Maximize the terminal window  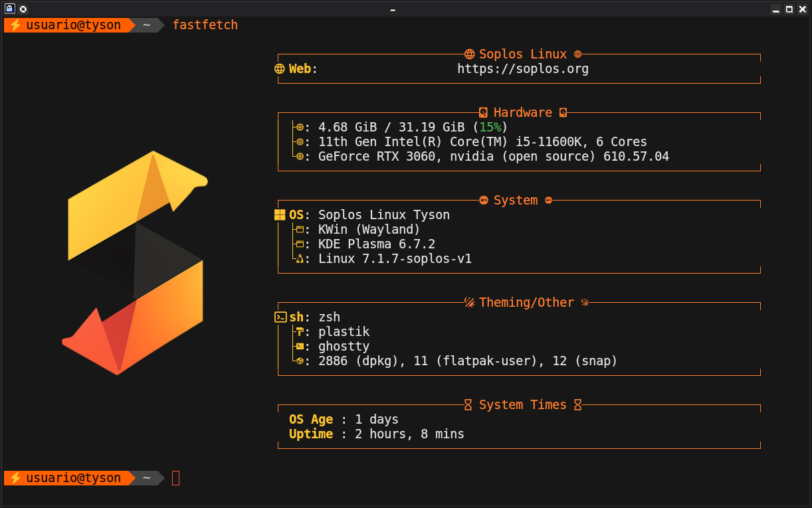tap(789, 9)
